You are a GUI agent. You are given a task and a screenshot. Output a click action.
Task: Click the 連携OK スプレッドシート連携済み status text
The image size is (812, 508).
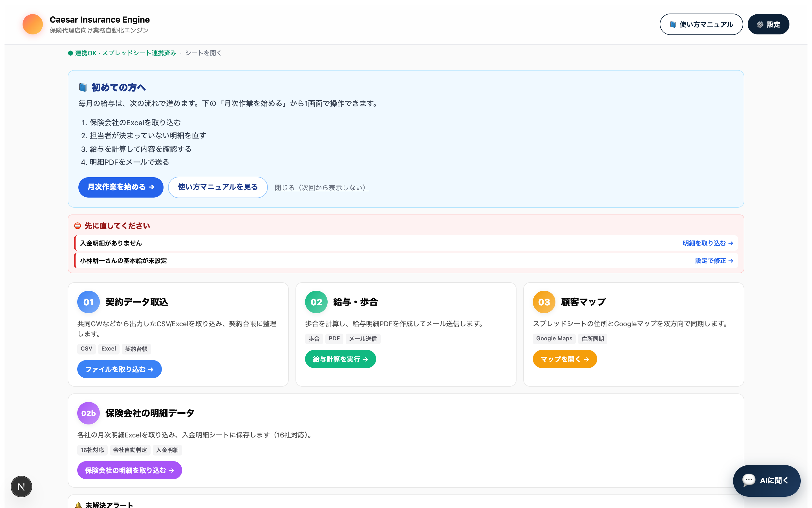(x=125, y=53)
